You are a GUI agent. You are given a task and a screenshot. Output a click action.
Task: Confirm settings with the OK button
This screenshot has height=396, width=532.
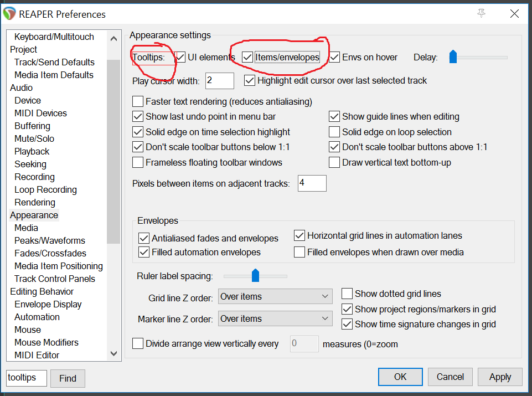point(400,377)
